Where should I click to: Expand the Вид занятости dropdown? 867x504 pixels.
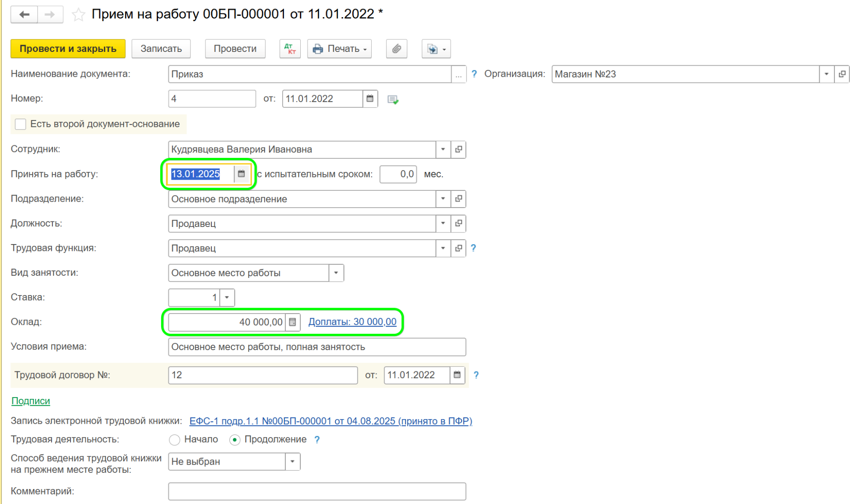tap(336, 273)
